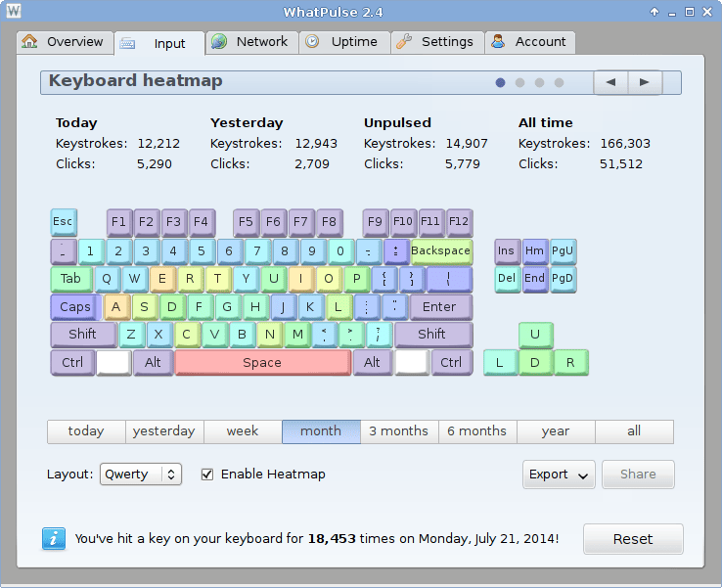Click the WhatPulse logo in title bar
This screenshot has height=588, width=722.
pos(13,12)
